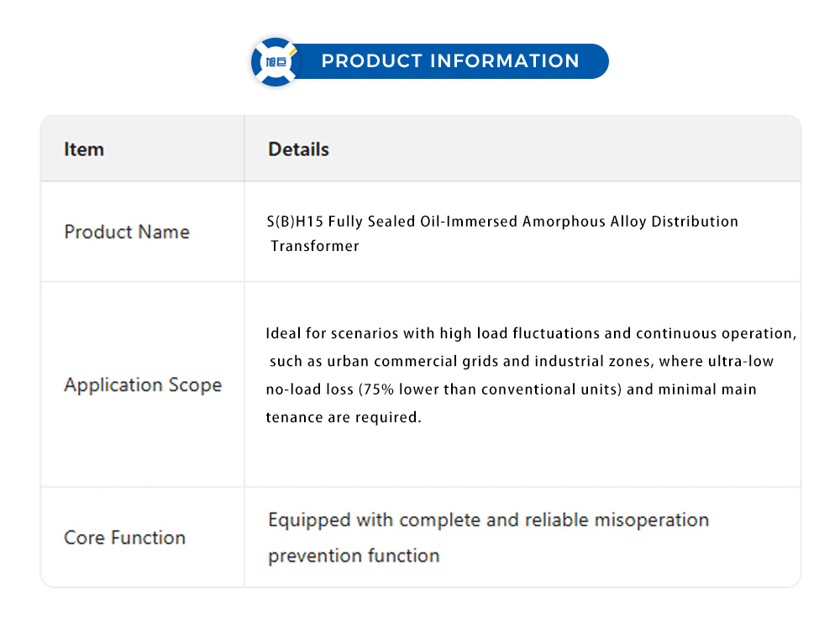
Task: Click the circular blue company logo
Action: tap(276, 62)
